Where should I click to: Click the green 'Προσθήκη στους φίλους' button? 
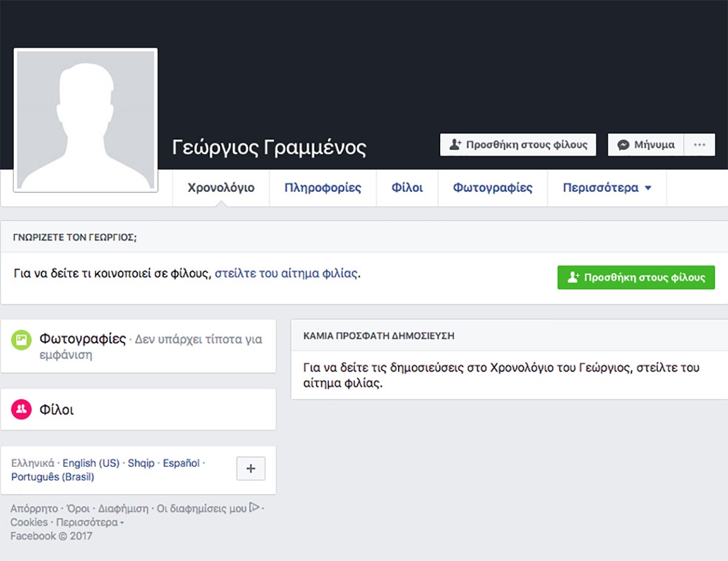(x=636, y=278)
